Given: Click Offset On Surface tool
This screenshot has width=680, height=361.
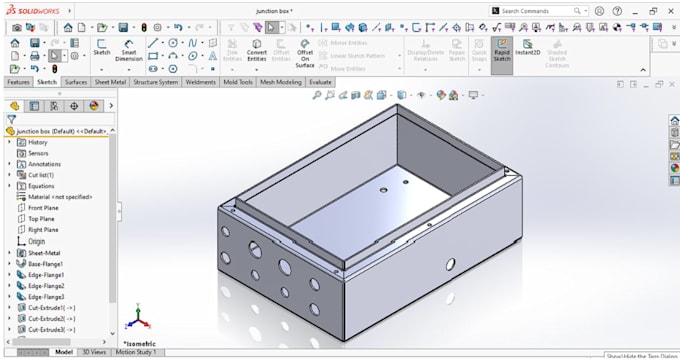Looking at the screenshot, I should tap(305, 53).
